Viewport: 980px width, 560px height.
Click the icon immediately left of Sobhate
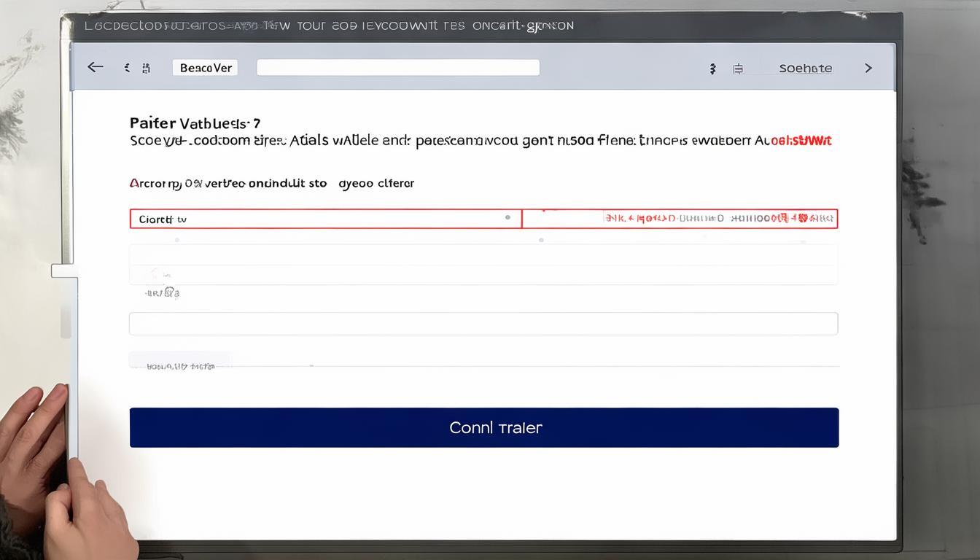tap(738, 69)
